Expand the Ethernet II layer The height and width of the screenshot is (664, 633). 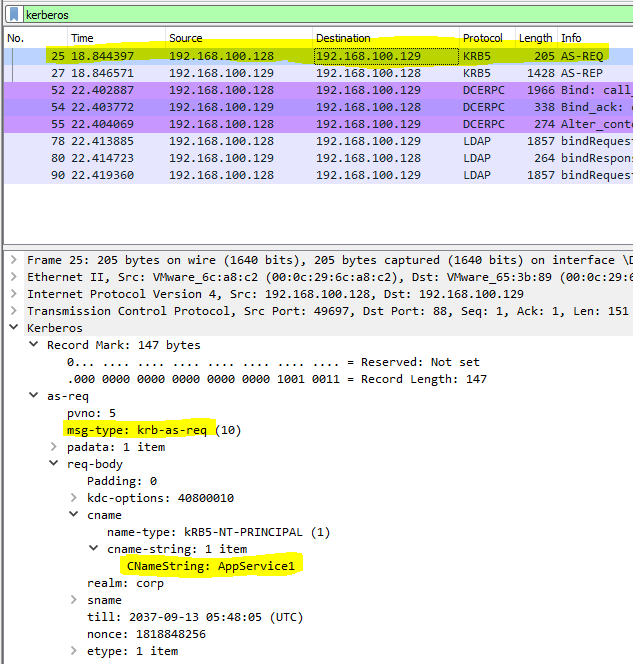pyautogui.click(x=12, y=277)
